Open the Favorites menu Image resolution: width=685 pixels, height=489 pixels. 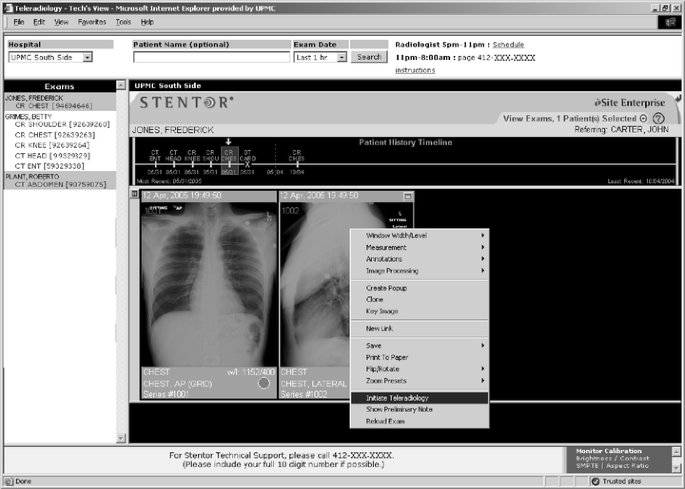coord(92,22)
